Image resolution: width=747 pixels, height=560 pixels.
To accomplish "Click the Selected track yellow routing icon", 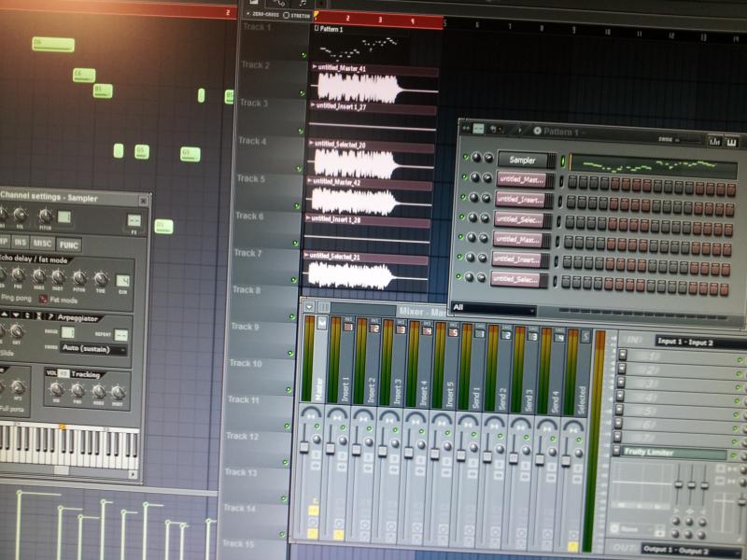I will 572,546.
